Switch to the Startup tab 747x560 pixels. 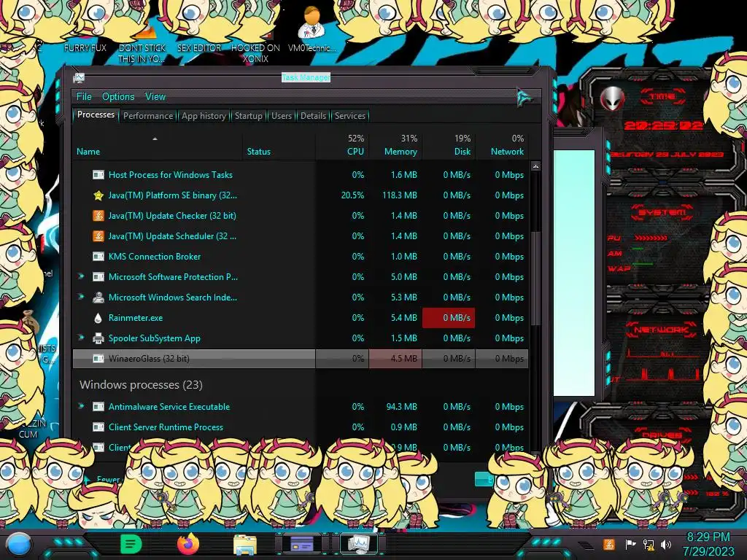pyautogui.click(x=248, y=116)
